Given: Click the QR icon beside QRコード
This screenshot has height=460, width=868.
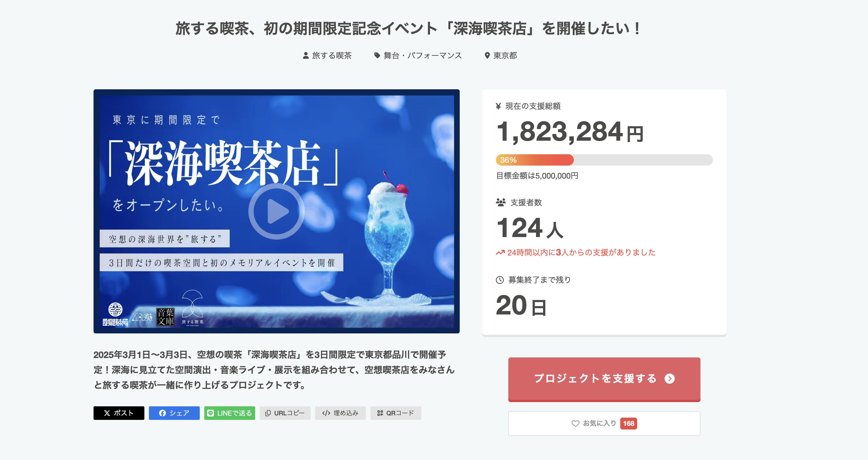Looking at the screenshot, I should tap(380, 413).
